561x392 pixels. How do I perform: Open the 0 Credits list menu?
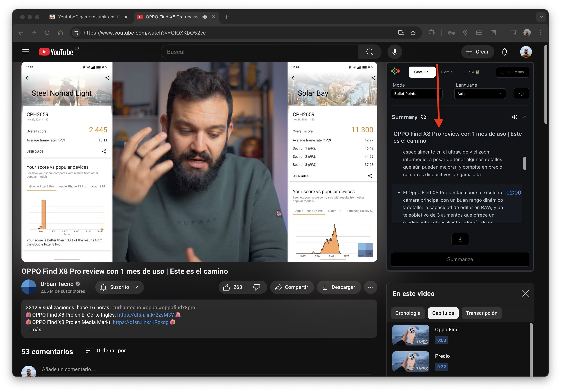512,72
